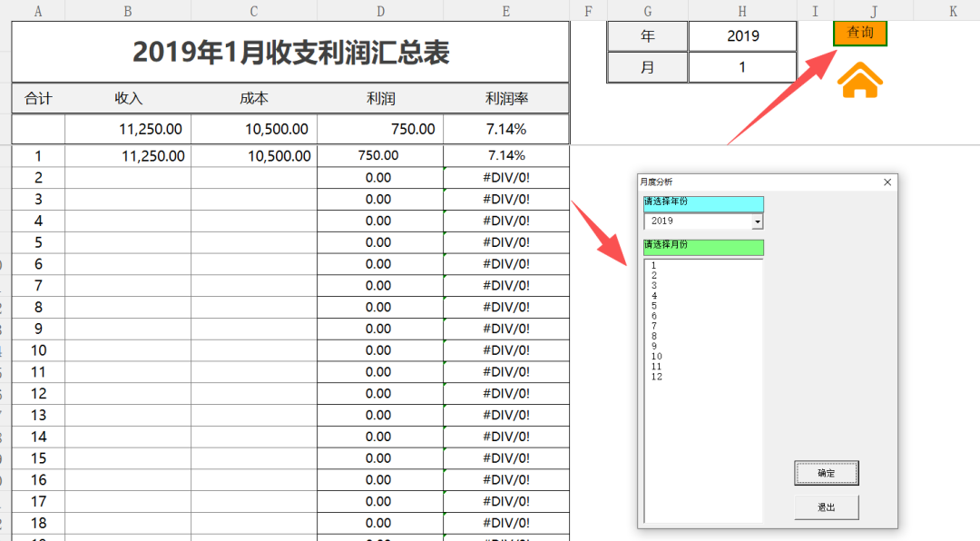Click the 退出 button in dialog

pyautogui.click(x=826, y=507)
